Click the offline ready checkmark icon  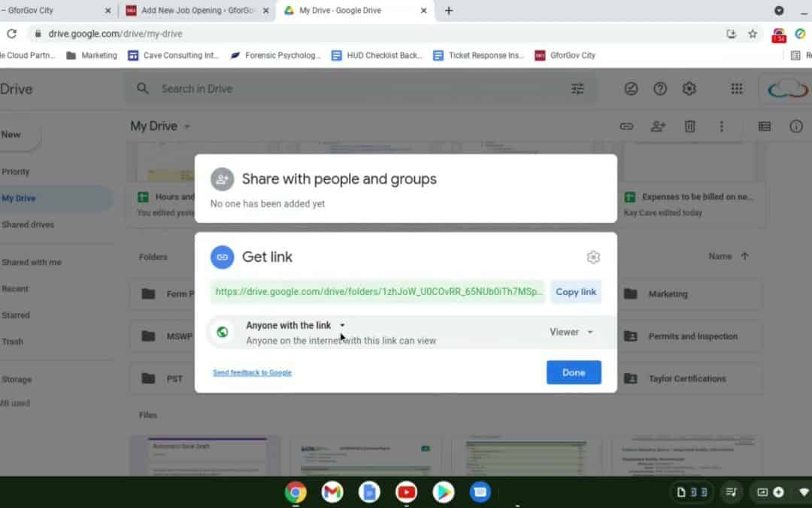pyautogui.click(x=631, y=89)
